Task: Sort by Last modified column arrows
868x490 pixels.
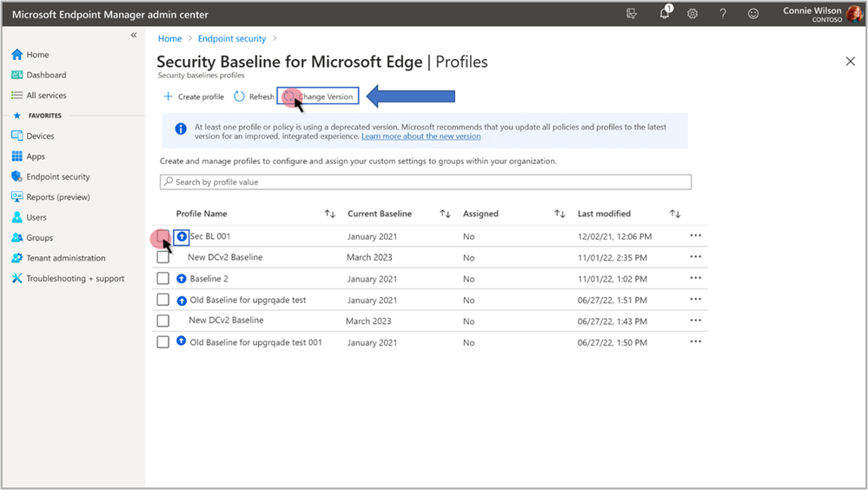Action: click(675, 214)
